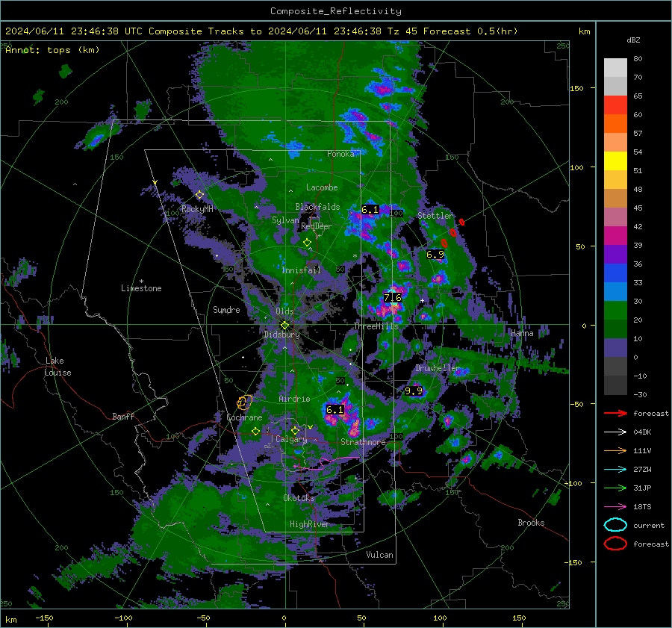
Task: Click the Lacombe town label
Action: 322,187
